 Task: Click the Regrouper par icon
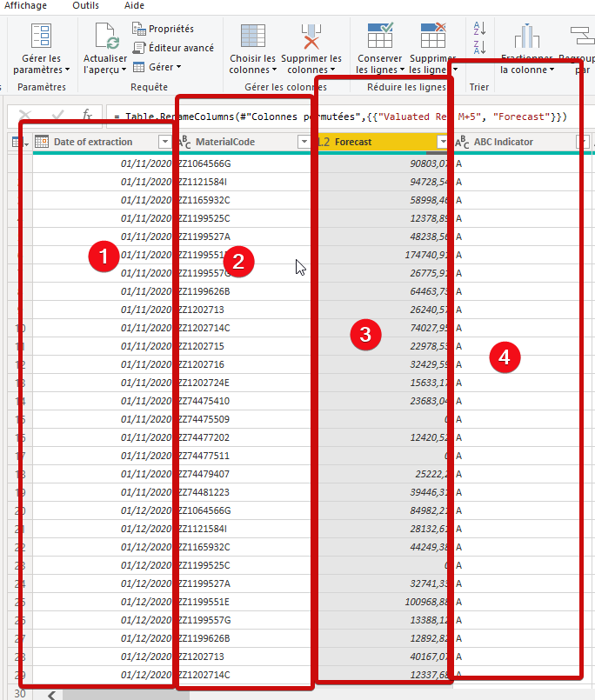(x=582, y=36)
